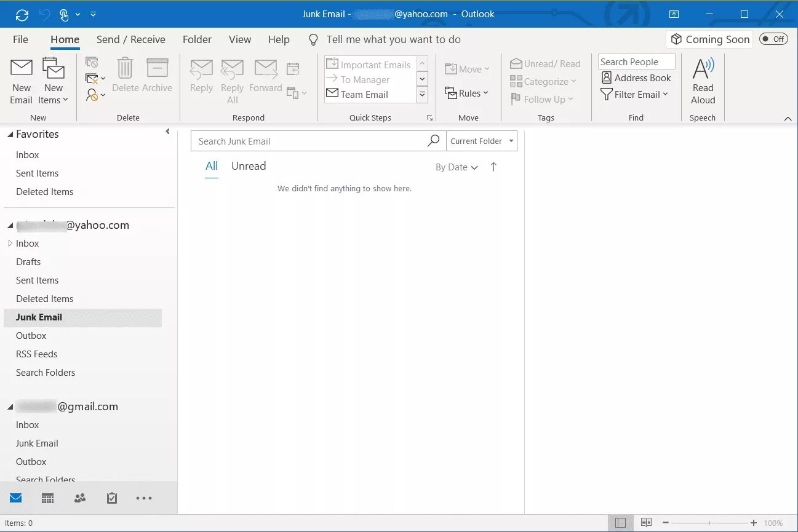
Task: Expand the yahoo.com Inbox subfolder triangle
Action: coord(10,244)
